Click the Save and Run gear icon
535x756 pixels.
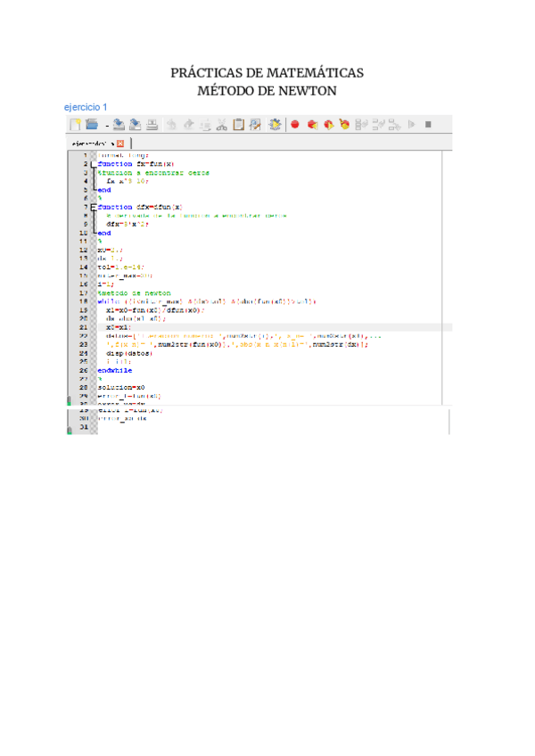[275, 125]
